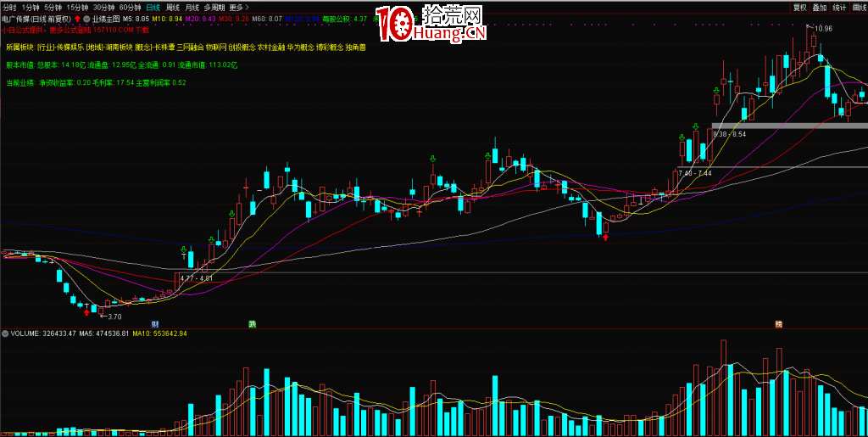
Task: Select the 30分钟 period tab
Action: click(104, 8)
